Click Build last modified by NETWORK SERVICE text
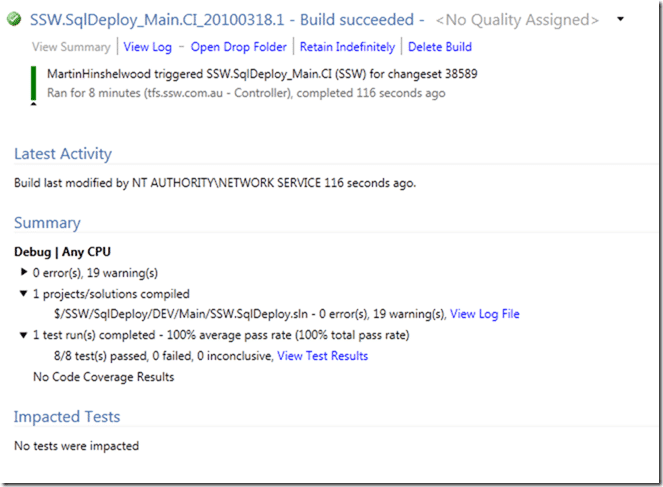The height and width of the screenshot is (487, 663). click(215, 183)
